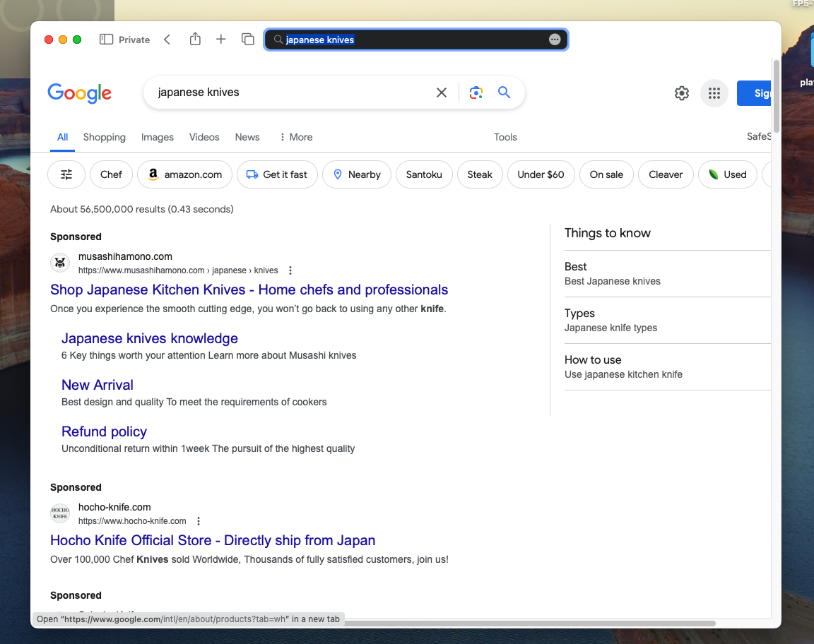Click the Hocho Knife site logo

coord(60,513)
